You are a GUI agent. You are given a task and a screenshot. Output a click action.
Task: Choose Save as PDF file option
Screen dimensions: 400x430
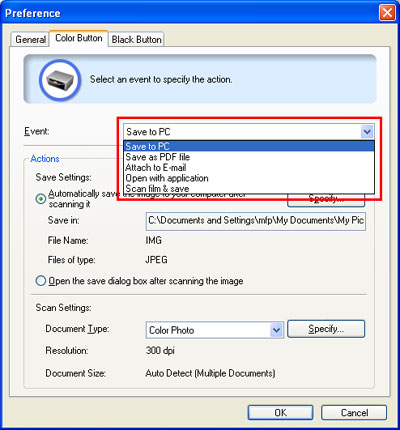[249, 157]
